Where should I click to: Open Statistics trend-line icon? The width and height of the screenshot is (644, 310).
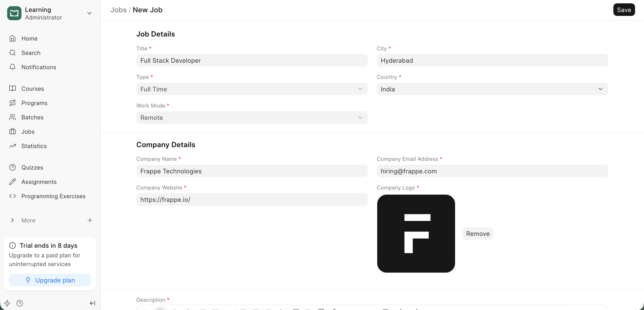(x=13, y=146)
